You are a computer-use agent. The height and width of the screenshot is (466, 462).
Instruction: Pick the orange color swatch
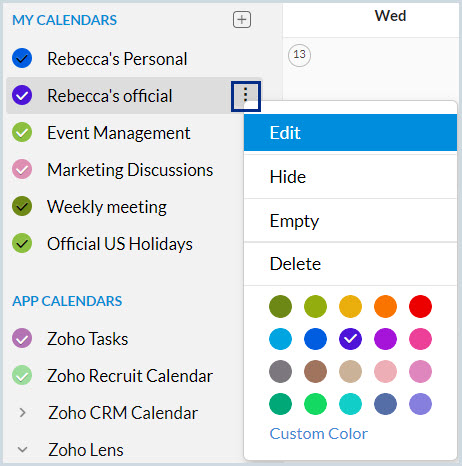tap(385, 306)
